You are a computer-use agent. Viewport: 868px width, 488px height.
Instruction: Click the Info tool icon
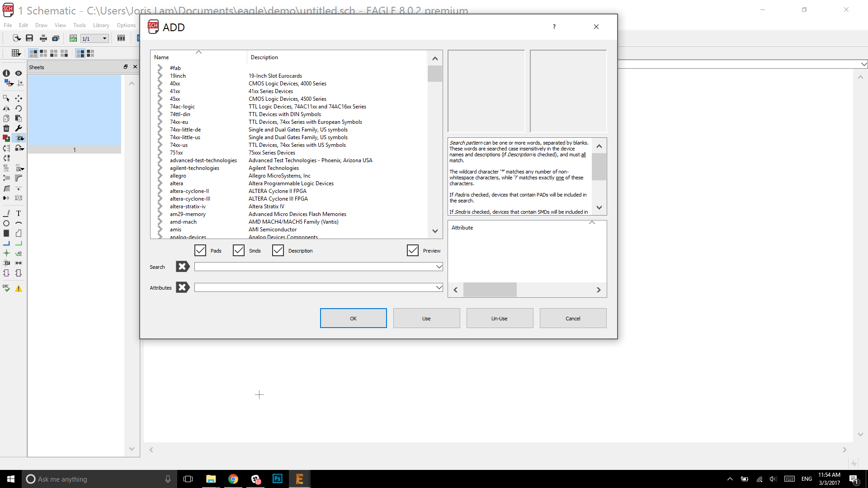6,73
